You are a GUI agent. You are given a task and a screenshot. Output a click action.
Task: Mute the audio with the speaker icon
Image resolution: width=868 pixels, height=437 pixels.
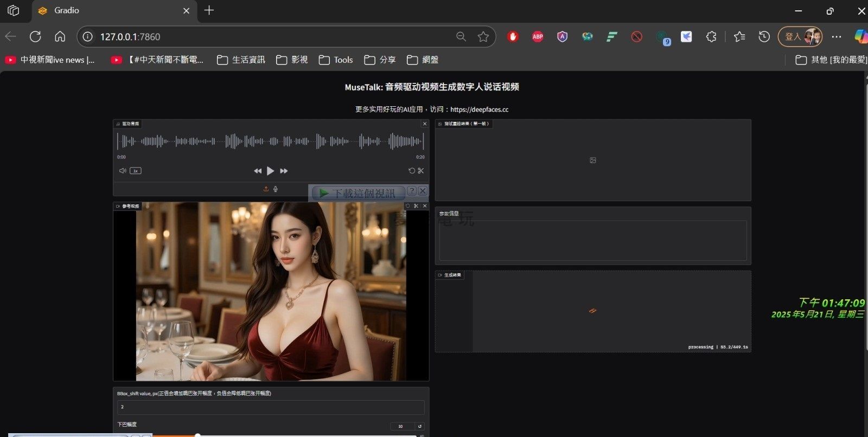click(x=123, y=171)
